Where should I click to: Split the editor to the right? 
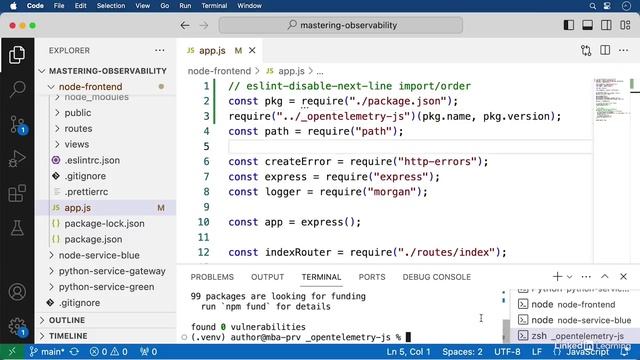tap(605, 50)
